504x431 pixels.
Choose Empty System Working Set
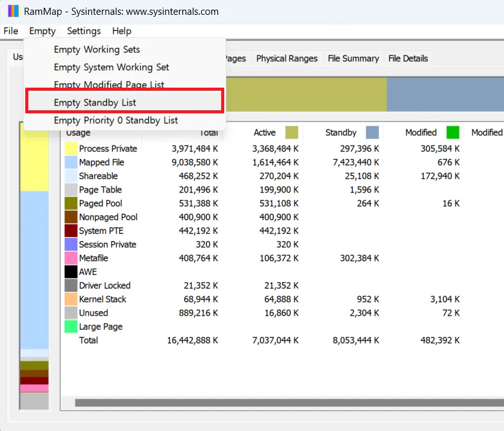click(x=125, y=67)
